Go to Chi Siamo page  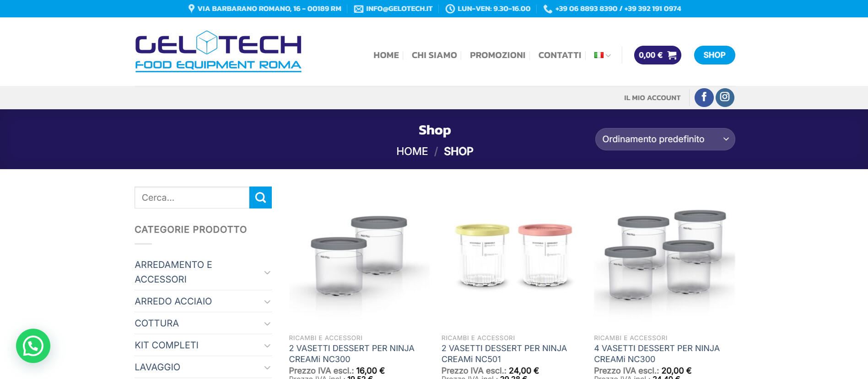434,55
